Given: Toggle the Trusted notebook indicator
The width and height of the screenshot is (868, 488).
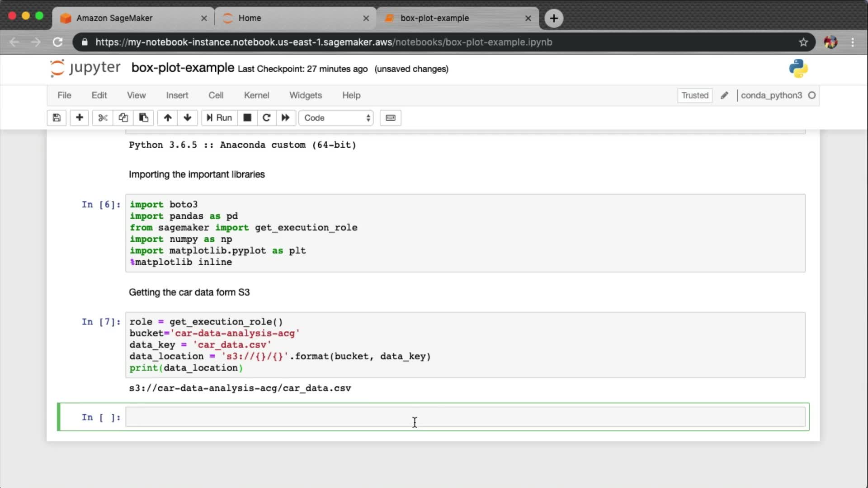Looking at the screenshot, I should click(x=695, y=95).
